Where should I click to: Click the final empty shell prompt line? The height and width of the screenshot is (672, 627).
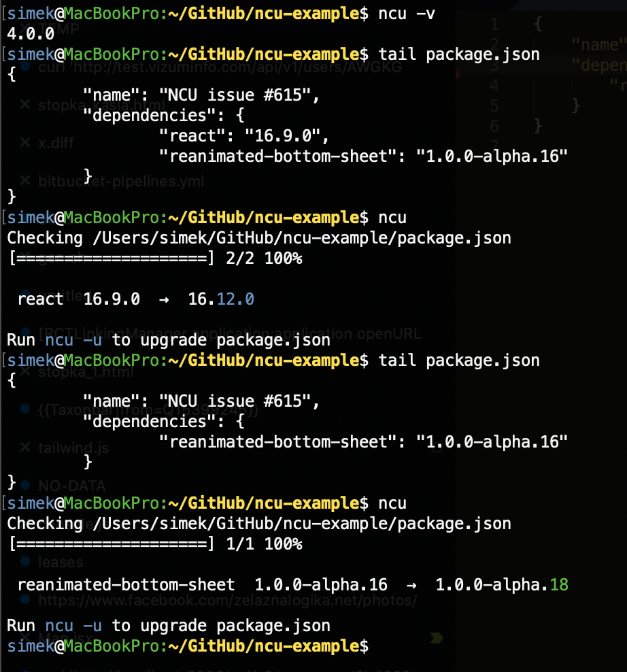pos(188,646)
